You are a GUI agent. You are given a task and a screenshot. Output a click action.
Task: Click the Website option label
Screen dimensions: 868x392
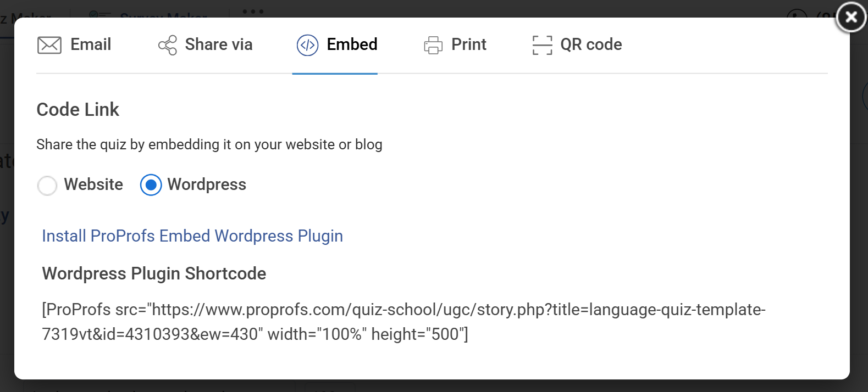point(93,184)
